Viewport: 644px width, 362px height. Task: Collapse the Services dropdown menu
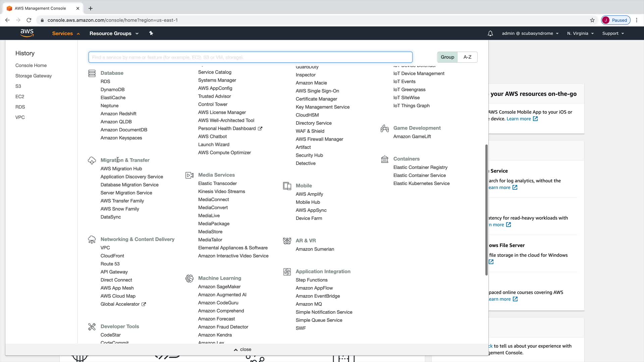coord(66,34)
